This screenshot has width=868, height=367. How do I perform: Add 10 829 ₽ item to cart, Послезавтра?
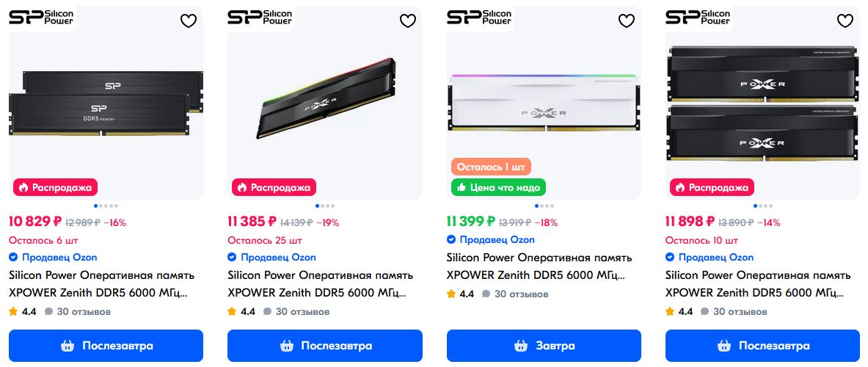click(106, 346)
